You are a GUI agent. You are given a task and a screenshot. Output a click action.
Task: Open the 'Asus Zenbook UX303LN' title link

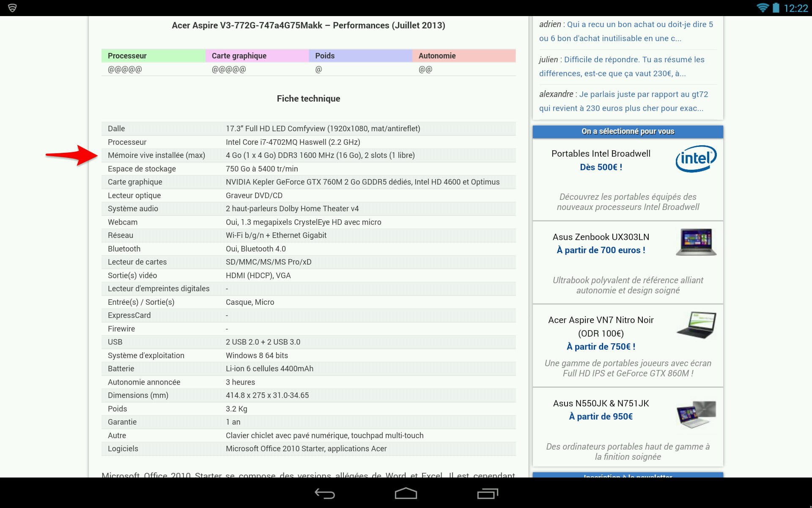tap(601, 237)
